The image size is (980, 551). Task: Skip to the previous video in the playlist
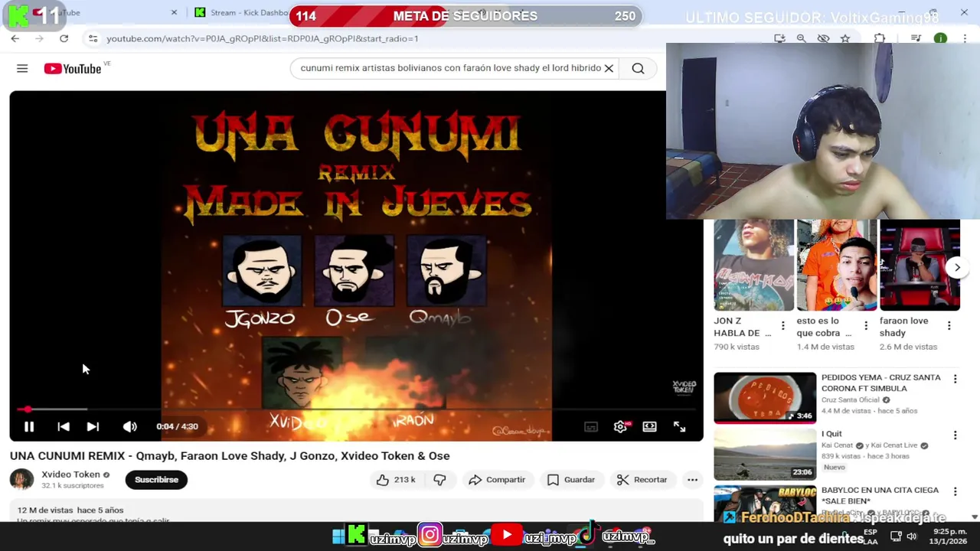pos(64,427)
